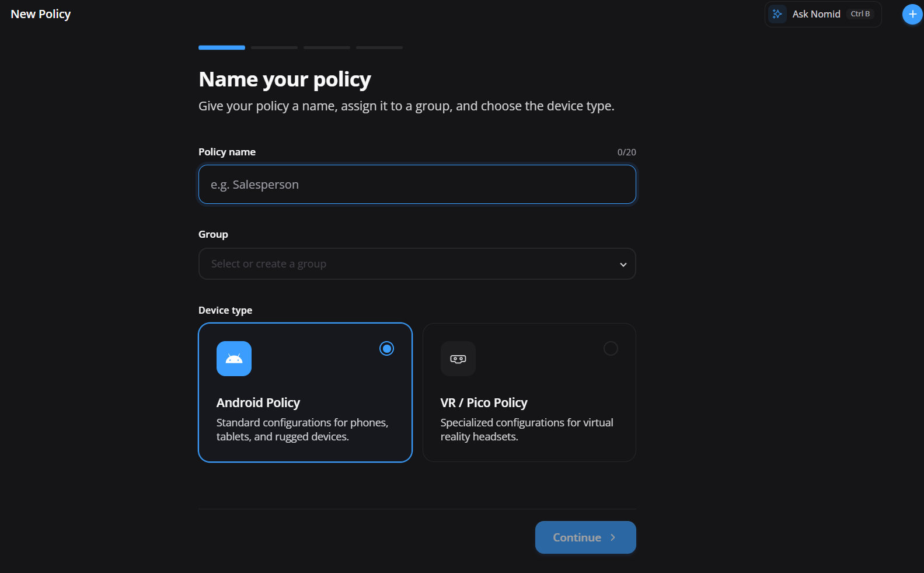Image resolution: width=924 pixels, height=573 pixels.
Task: Click the Android Policy card description text
Action: (x=302, y=429)
